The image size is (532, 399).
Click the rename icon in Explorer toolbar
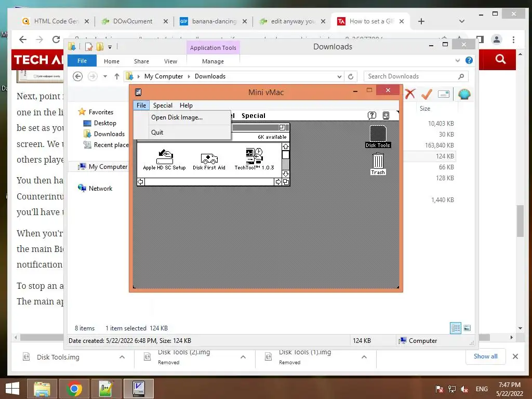tap(444, 94)
